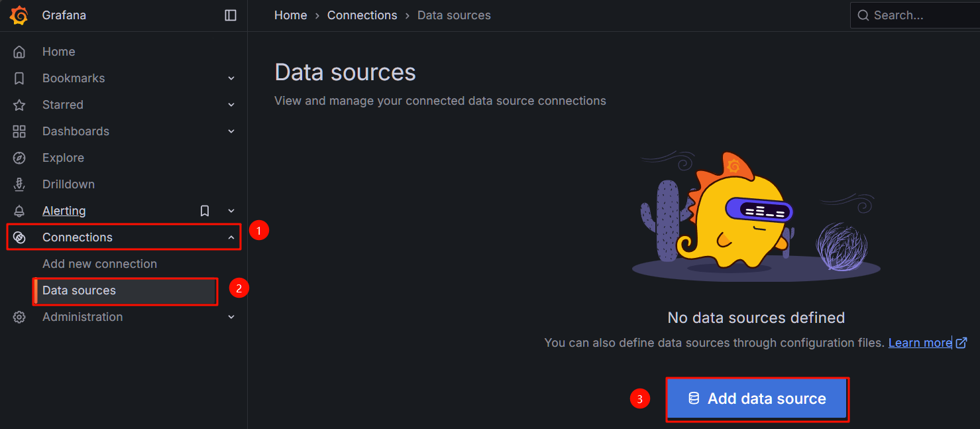Go to Connections in the breadcrumb
The height and width of the screenshot is (429, 980).
click(x=362, y=15)
